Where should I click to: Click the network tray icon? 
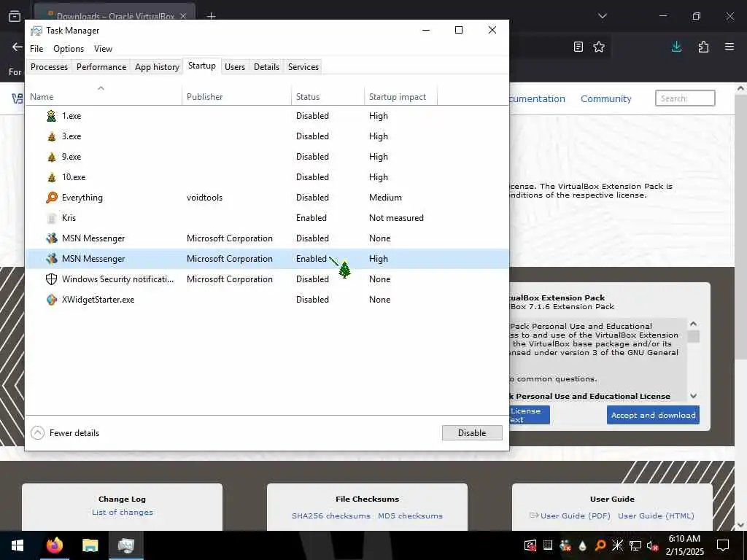coord(635,545)
